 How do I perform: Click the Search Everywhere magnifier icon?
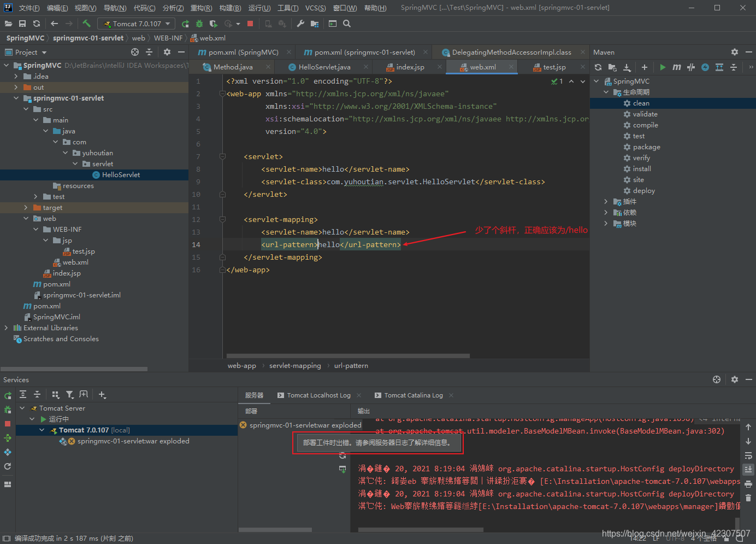tap(347, 24)
